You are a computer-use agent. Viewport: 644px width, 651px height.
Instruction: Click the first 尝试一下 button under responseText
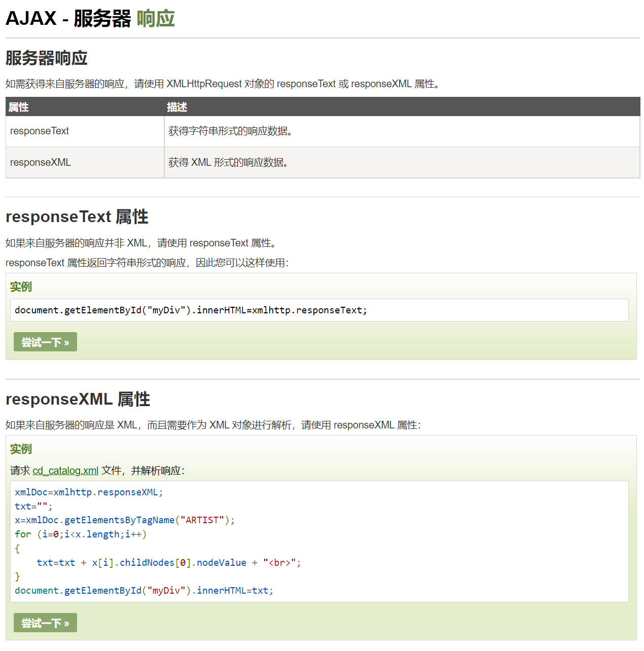[45, 342]
